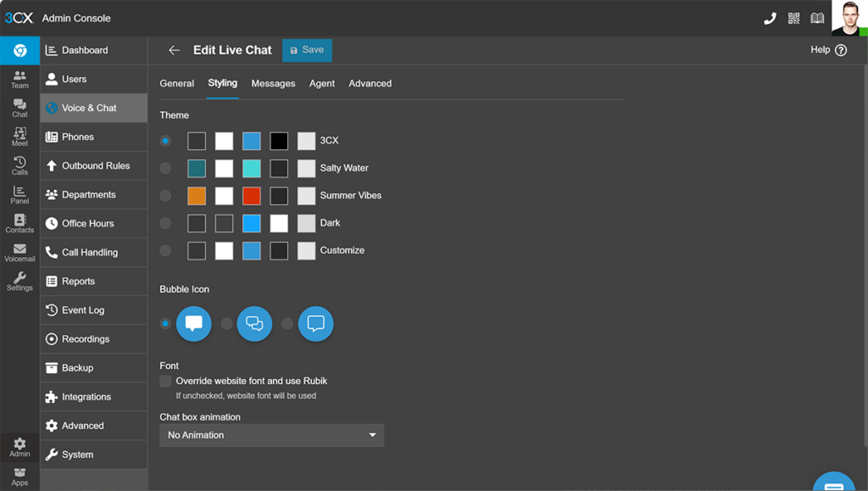Click the Save button
The width and height of the screenshot is (868, 491).
point(307,50)
